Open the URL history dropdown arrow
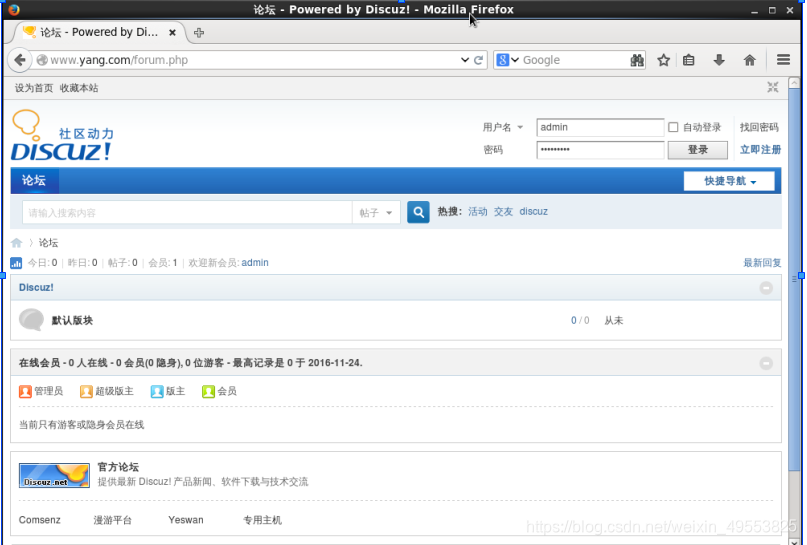The height and width of the screenshot is (545, 807). (x=465, y=60)
